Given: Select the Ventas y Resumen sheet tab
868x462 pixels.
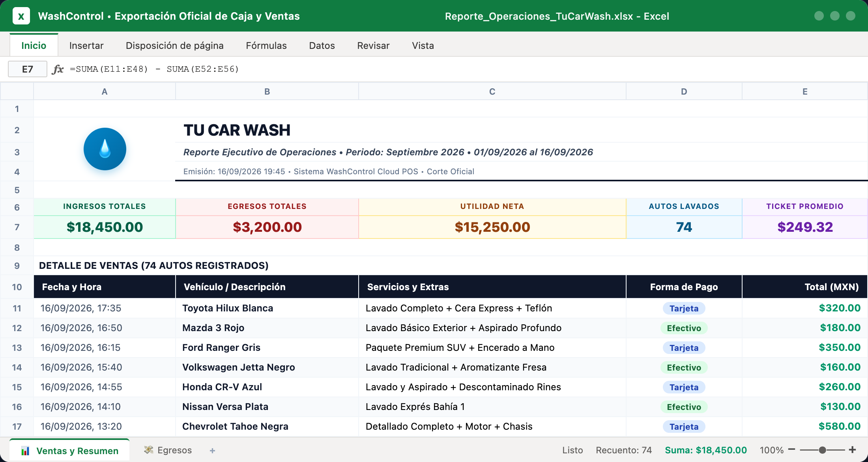Looking at the screenshot, I should point(69,451).
